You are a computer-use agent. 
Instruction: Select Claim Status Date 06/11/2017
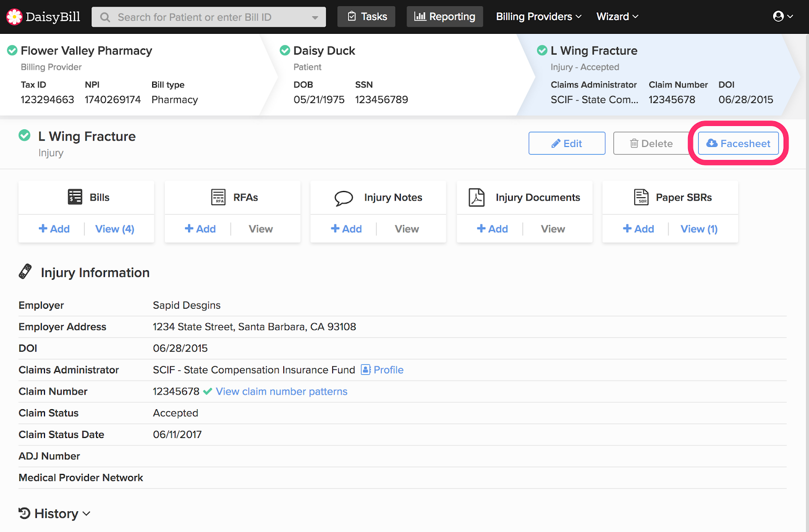point(177,434)
